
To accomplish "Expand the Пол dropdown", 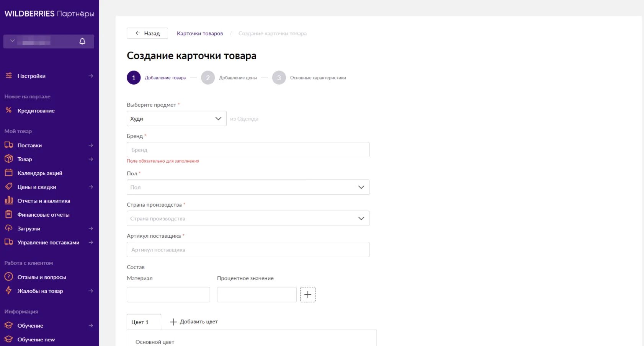I will click(248, 187).
